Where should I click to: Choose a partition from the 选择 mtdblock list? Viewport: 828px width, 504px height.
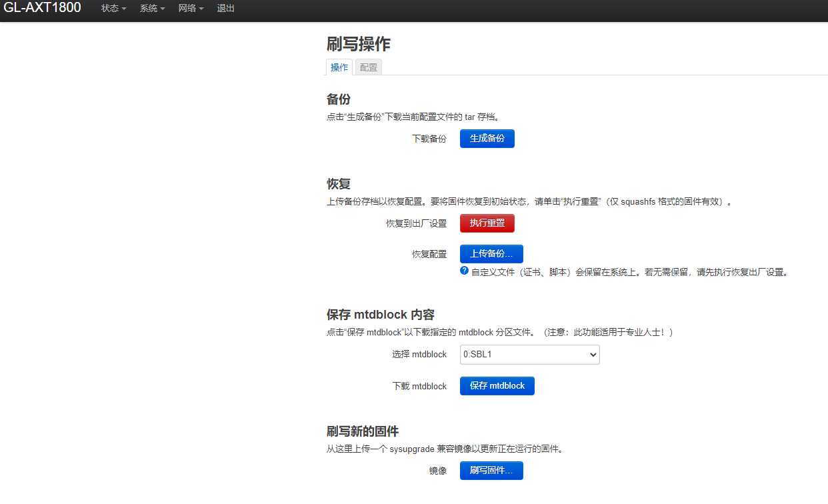(x=529, y=354)
